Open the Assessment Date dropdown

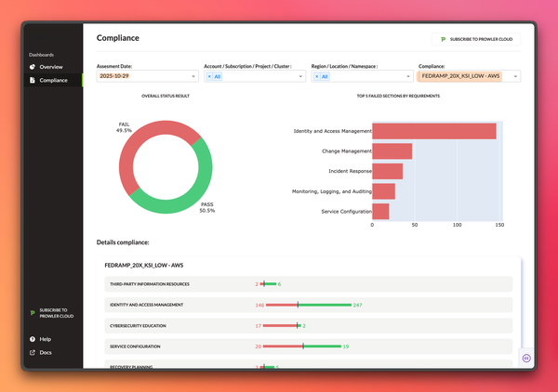coord(193,76)
